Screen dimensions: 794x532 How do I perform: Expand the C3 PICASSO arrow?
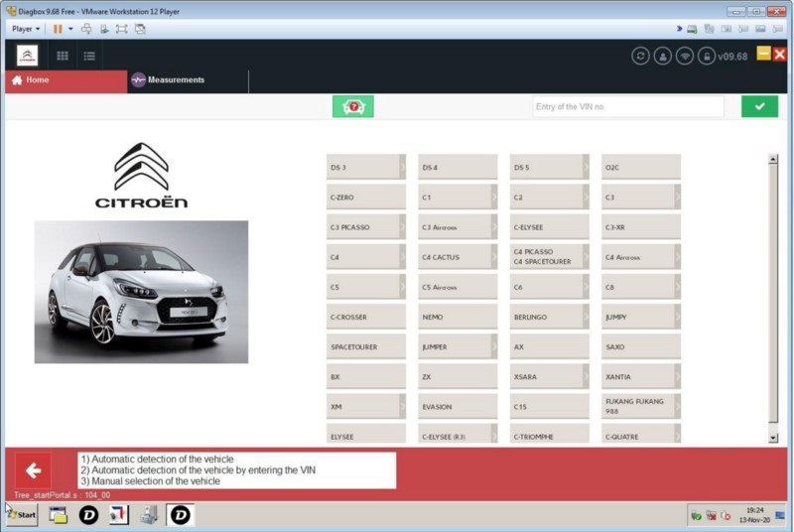[x=403, y=226]
